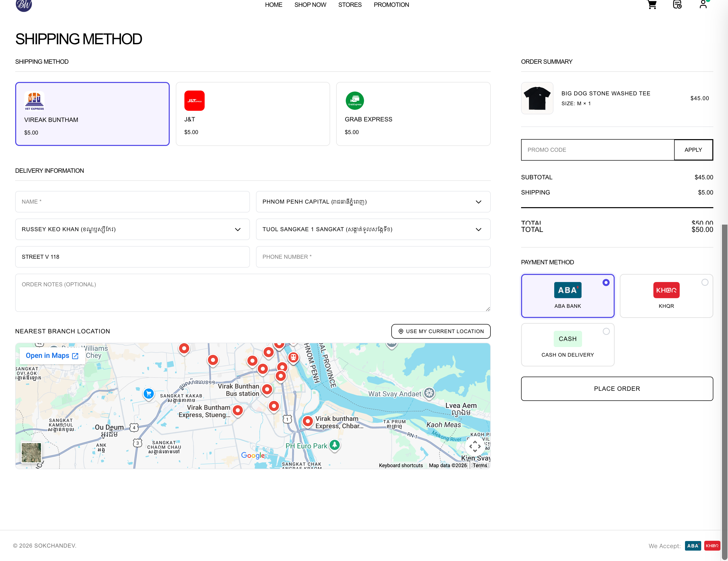The image size is (728, 561).
Task: Select J&T Express shipping option
Action: [x=253, y=114]
